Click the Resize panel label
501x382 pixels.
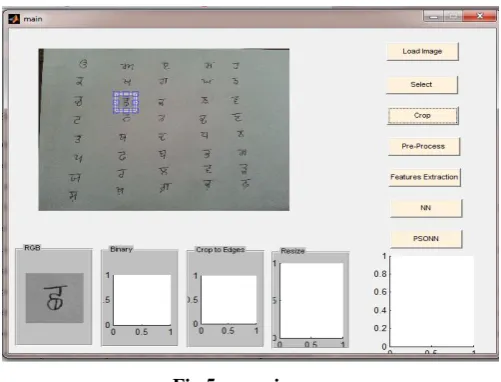click(x=293, y=251)
